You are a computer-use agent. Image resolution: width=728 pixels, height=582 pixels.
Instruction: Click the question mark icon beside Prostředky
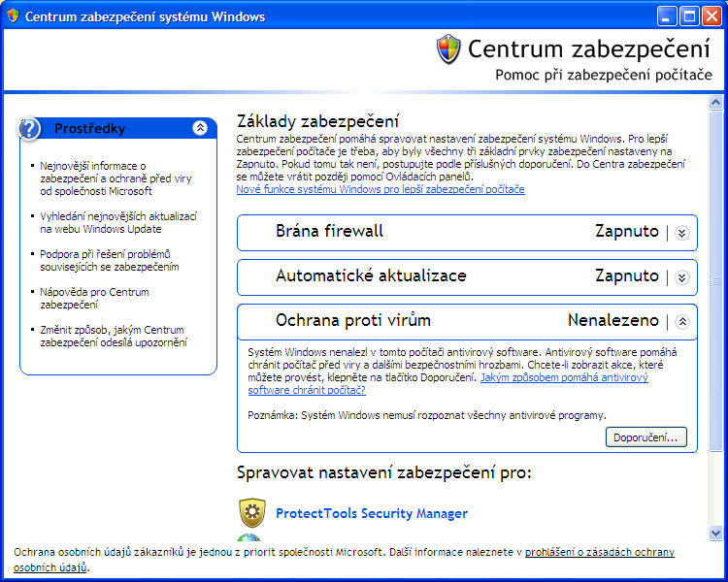31,128
